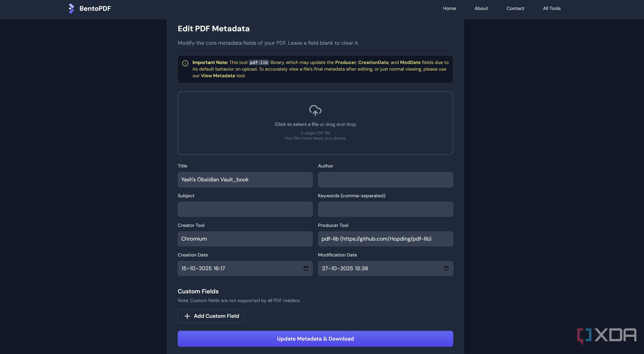Click the 'View Metadata' bold text in note
Screen dimensions: 644x354
tap(218, 76)
